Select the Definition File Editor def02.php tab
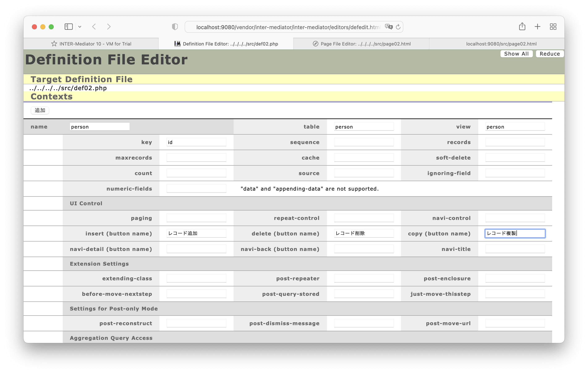Viewport: 588px width, 374px height. pyautogui.click(x=226, y=44)
